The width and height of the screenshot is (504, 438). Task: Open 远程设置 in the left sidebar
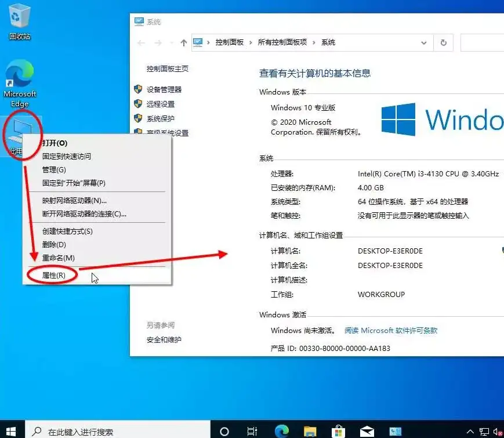click(x=161, y=104)
